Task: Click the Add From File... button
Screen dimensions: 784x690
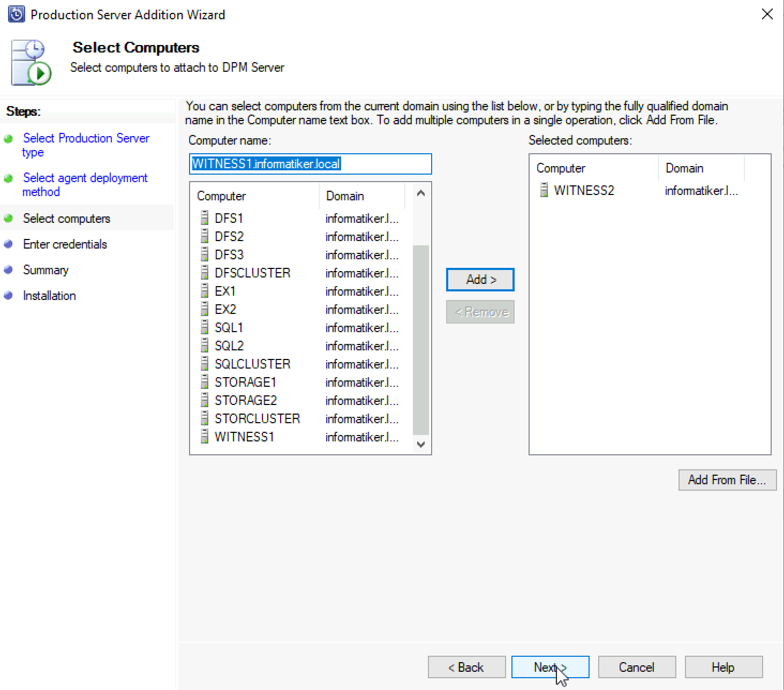Action: 727,480
